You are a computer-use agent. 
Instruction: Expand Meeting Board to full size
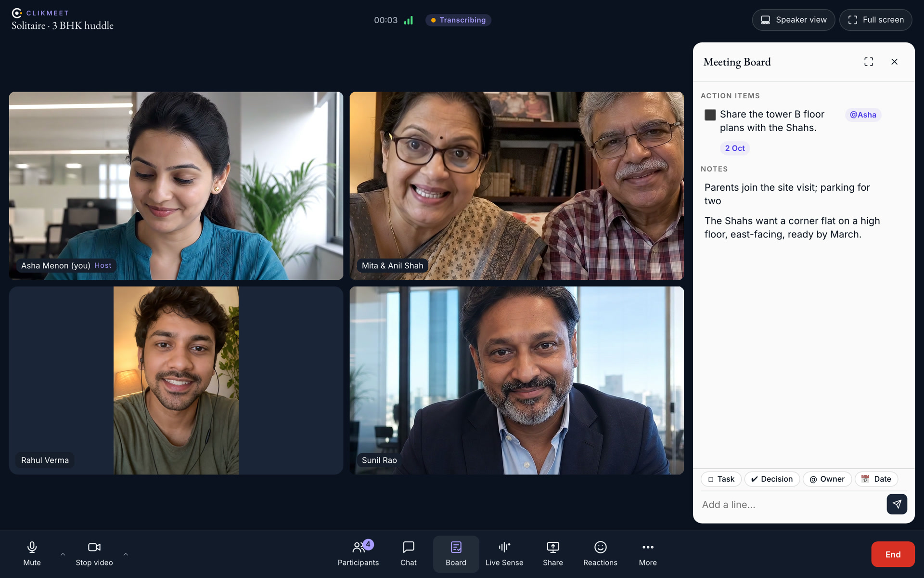pyautogui.click(x=869, y=62)
